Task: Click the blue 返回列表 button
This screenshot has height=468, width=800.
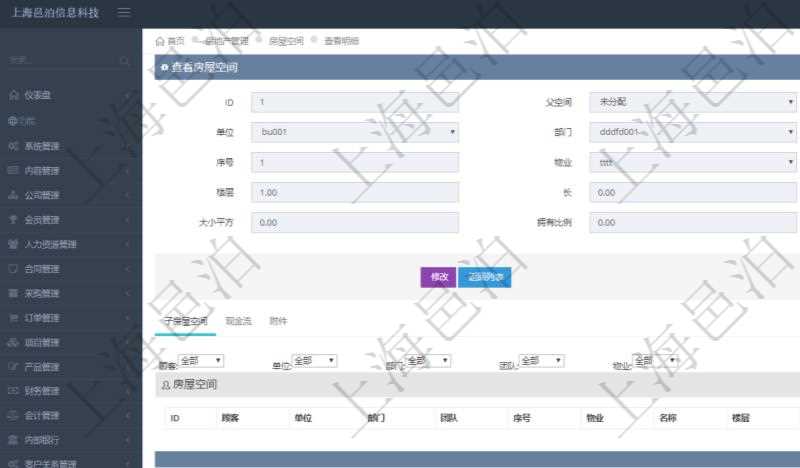Action: click(485, 277)
